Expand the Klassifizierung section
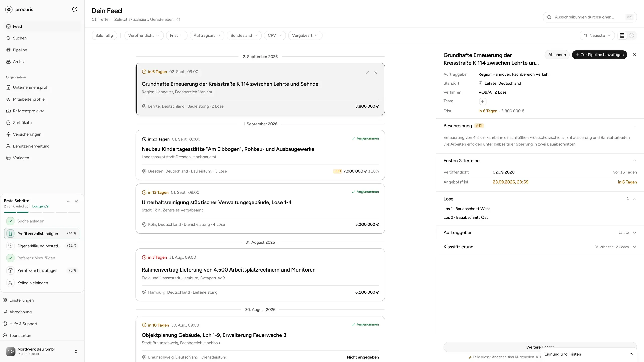 click(x=634, y=247)
